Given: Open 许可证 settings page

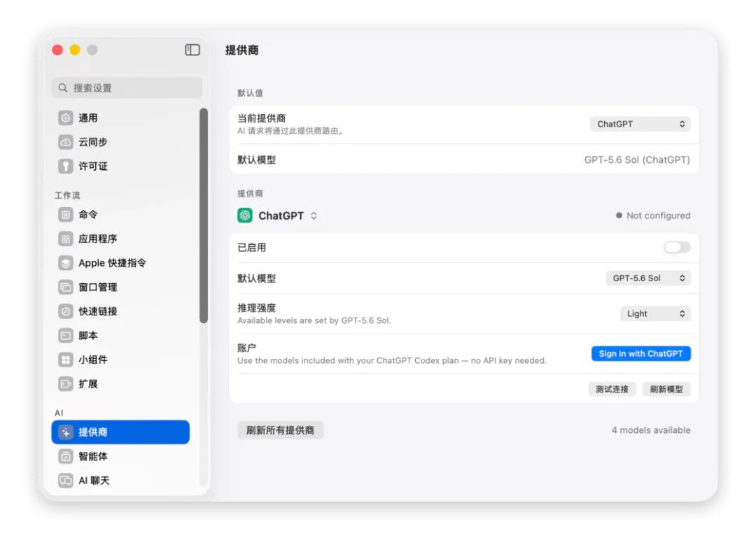Looking at the screenshot, I should point(120,166).
